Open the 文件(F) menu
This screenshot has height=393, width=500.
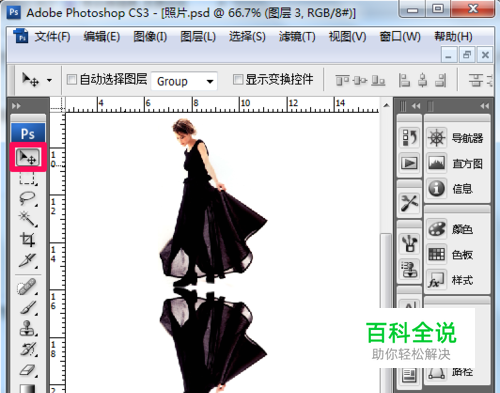[52, 36]
